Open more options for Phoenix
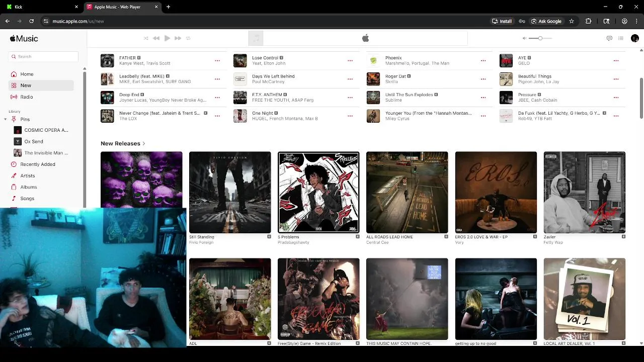The width and height of the screenshot is (644, 362). [483, 60]
